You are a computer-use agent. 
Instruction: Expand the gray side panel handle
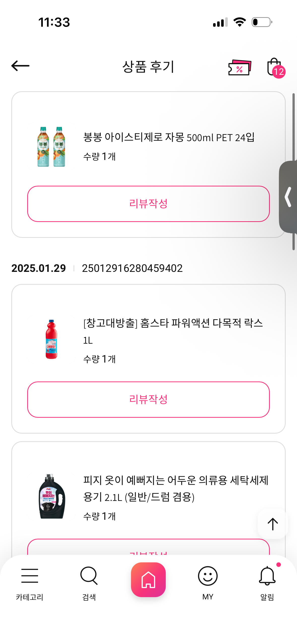288,197
